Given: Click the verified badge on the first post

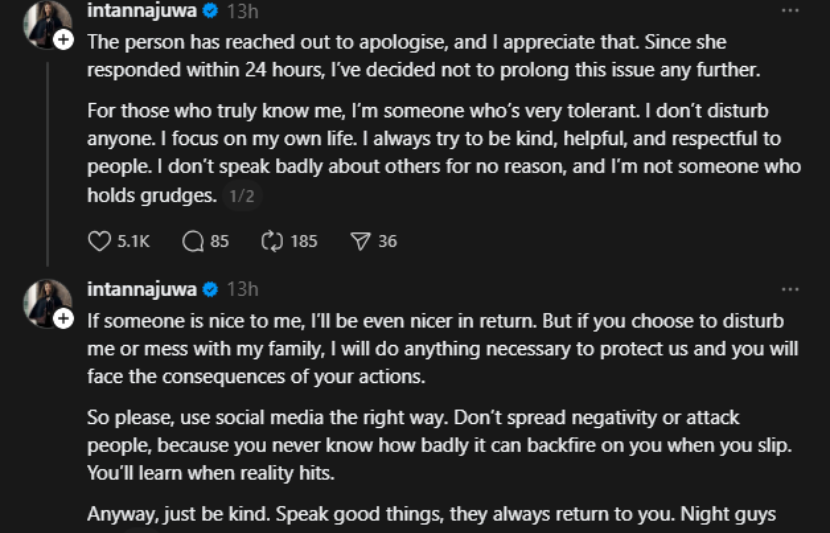Looking at the screenshot, I should [210, 12].
